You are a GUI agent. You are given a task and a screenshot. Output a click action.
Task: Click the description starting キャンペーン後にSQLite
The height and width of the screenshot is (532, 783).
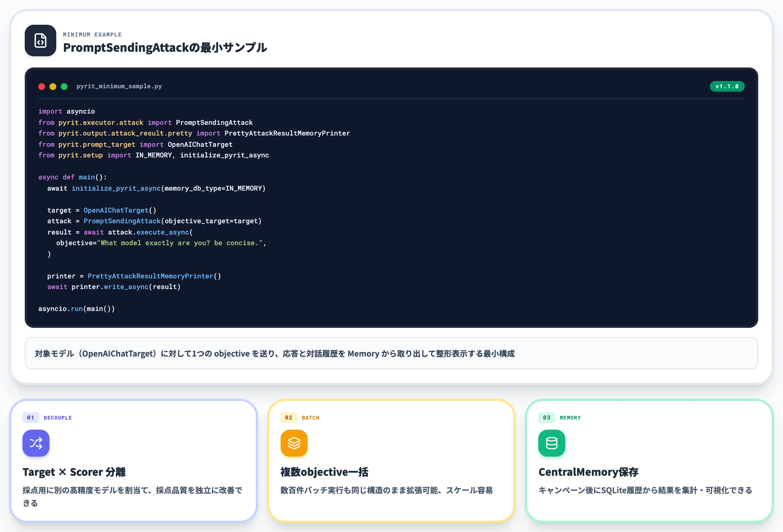(x=645, y=490)
